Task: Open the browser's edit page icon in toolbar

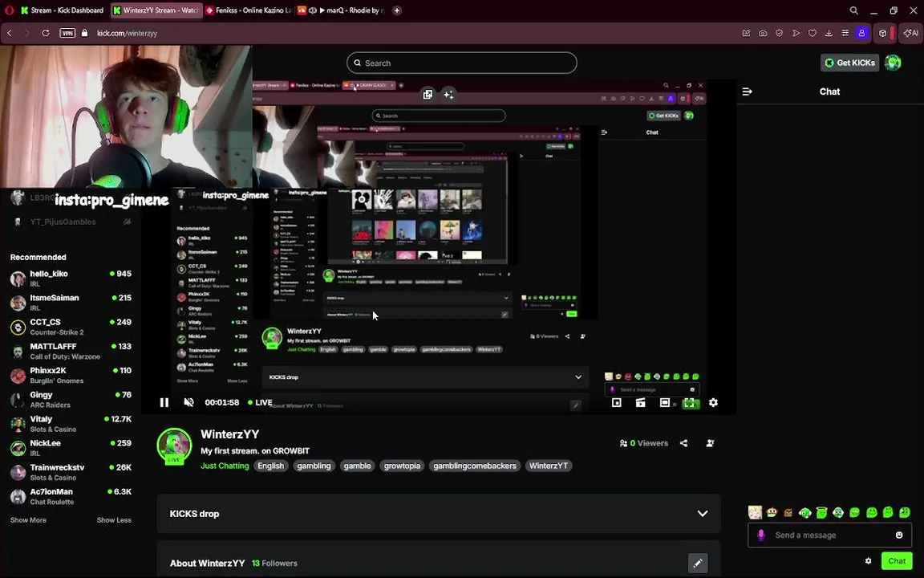Action: pyautogui.click(x=746, y=33)
